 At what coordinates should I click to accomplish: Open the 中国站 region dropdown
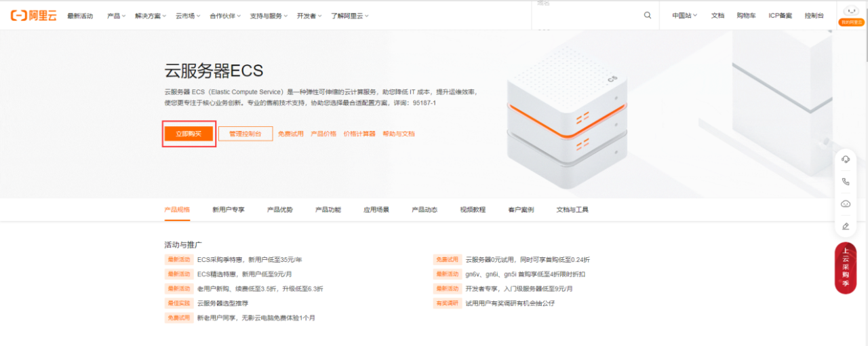click(x=684, y=16)
